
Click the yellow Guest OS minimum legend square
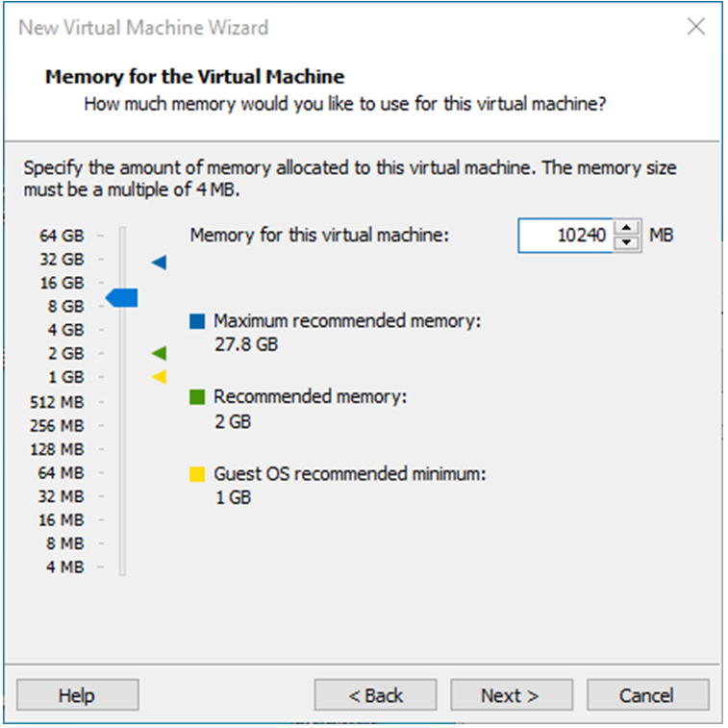[x=197, y=474]
